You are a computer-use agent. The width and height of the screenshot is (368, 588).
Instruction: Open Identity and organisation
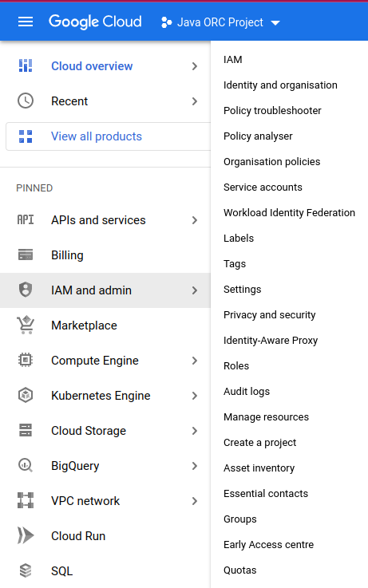[x=280, y=85]
